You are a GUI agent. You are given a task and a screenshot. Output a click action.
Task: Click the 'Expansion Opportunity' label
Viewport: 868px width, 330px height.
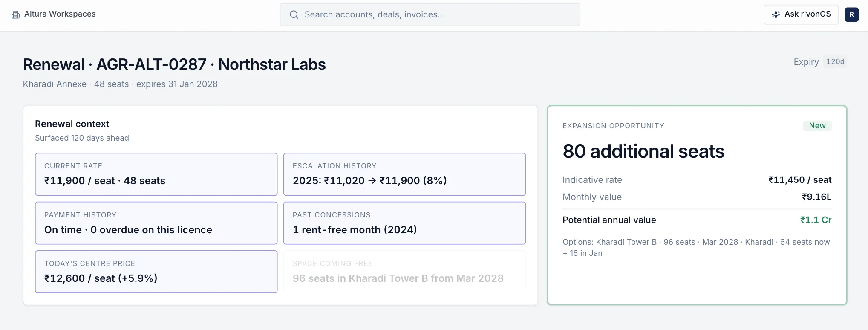[x=613, y=126]
